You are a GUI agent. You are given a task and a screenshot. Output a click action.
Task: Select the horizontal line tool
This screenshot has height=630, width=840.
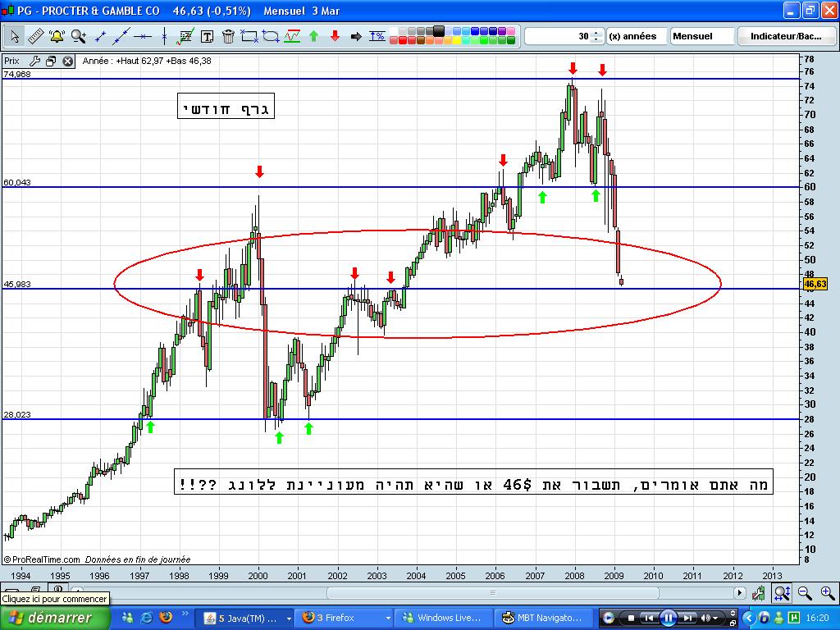pos(143,36)
